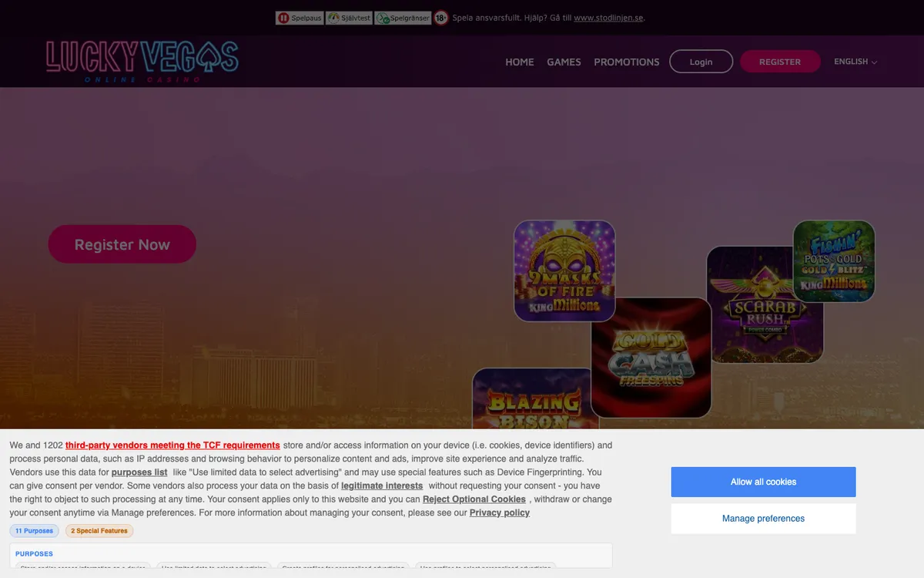Click the 2 Special Features chip

click(x=99, y=531)
